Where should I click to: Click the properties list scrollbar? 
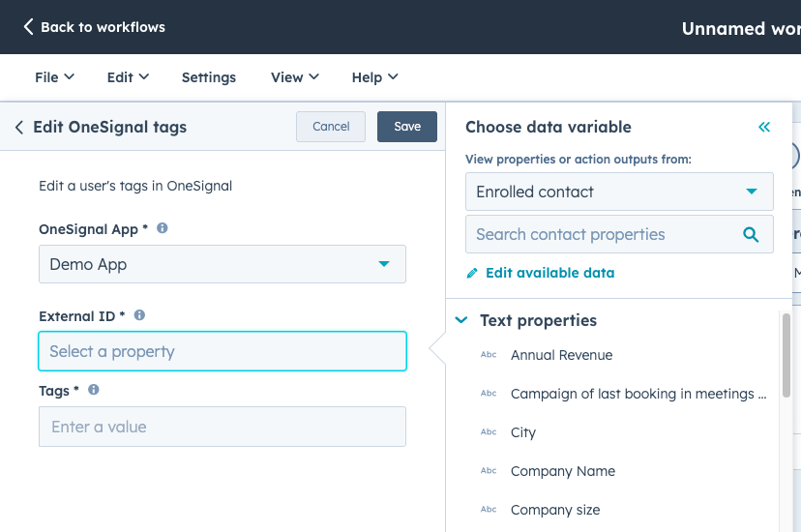point(786,355)
